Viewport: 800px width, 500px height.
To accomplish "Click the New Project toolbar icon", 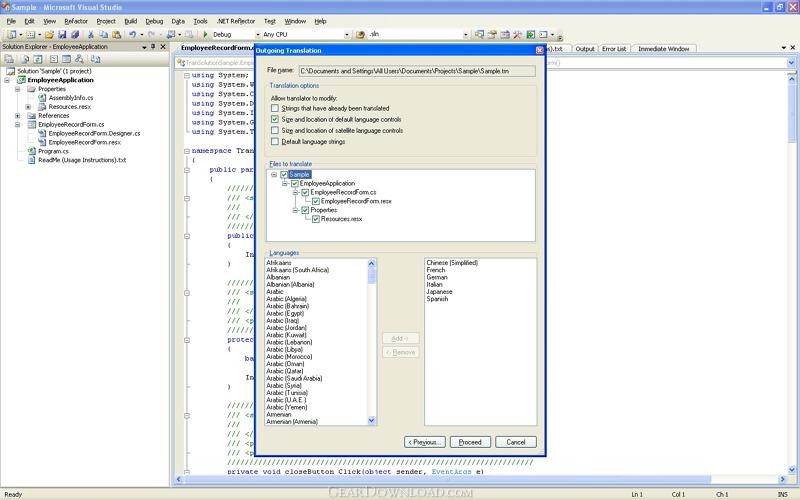I will 11,34.
